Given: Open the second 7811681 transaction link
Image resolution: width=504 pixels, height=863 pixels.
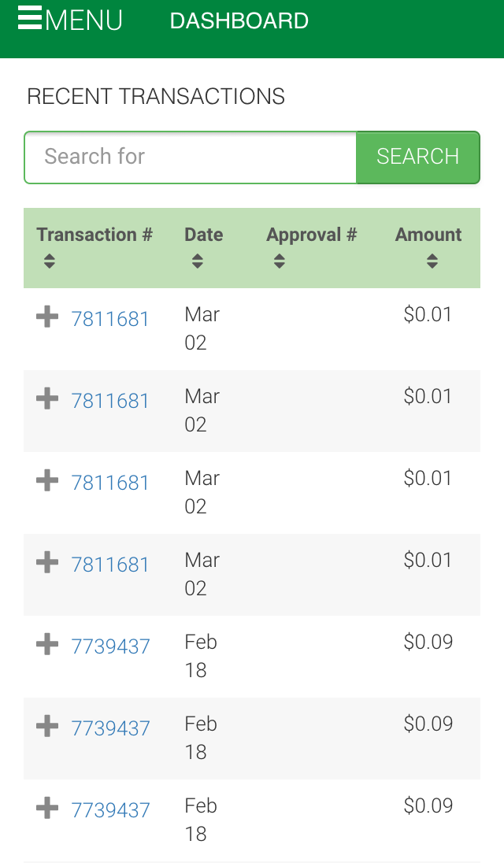Looking at the screenshot, I should click(110, 401).
